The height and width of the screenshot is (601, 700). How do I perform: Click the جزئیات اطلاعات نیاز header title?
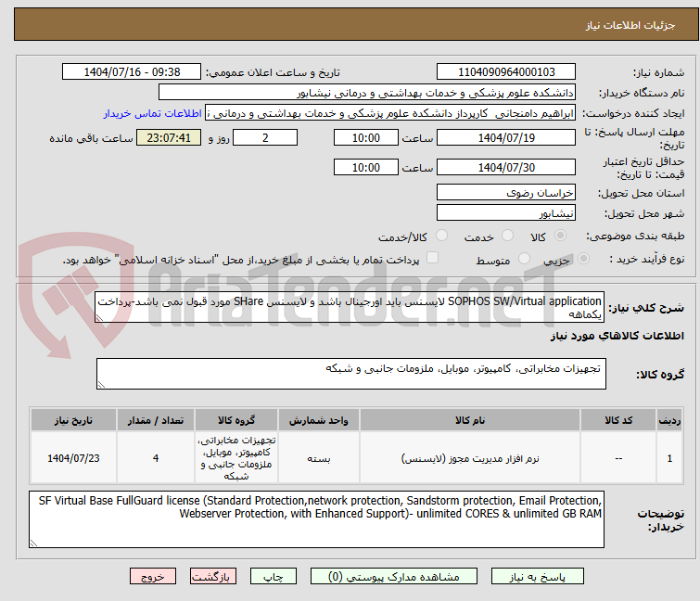tap(630, 25)
